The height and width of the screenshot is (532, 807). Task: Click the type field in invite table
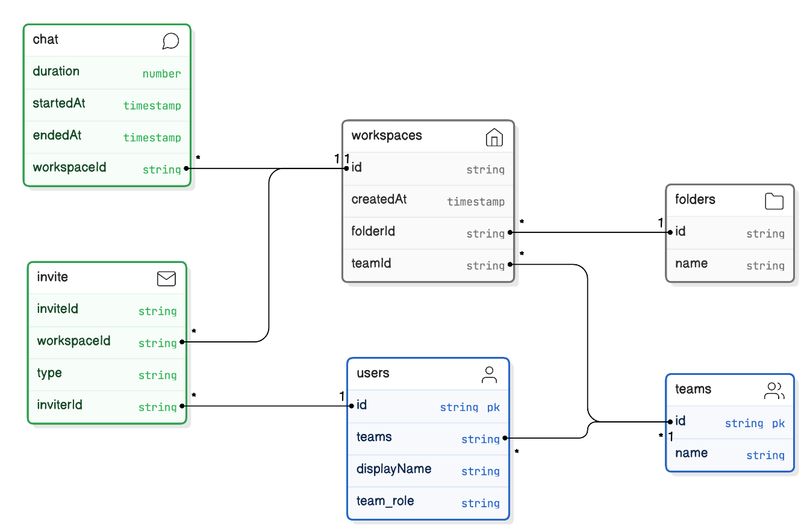107,374
